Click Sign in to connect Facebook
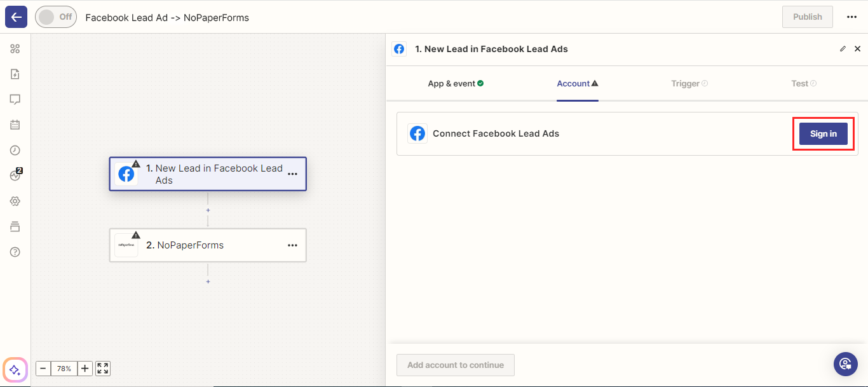The width and height of the screenshot is (868, 387). point(823,133)
